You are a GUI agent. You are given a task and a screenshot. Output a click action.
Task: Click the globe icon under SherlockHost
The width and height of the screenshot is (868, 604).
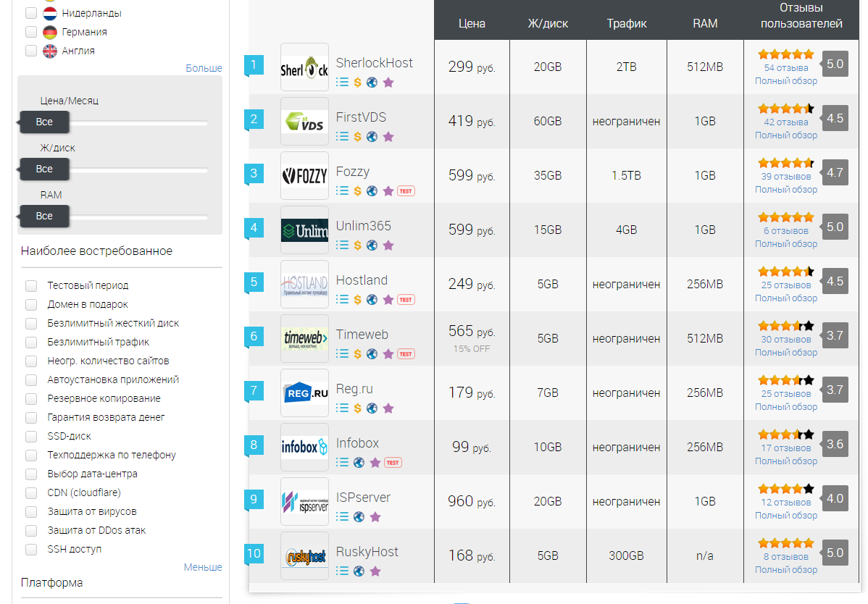click(x=372, y=83)
